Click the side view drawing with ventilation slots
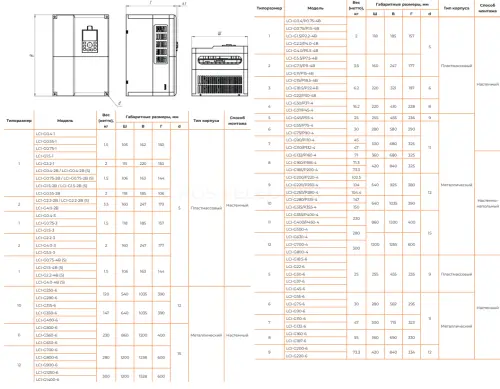The width and height of the screenshot is (500, 389). click(x=151, y=55)
